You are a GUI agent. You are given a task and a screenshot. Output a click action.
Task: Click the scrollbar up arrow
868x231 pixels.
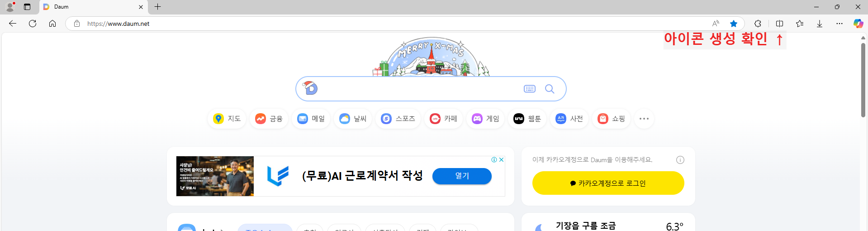[863, 38]
